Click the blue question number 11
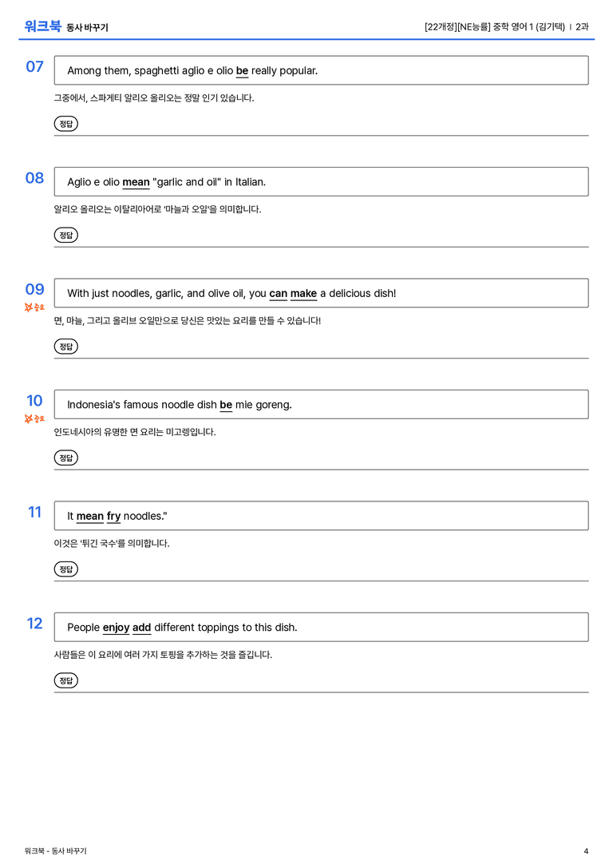 click(x=35, y=512)
